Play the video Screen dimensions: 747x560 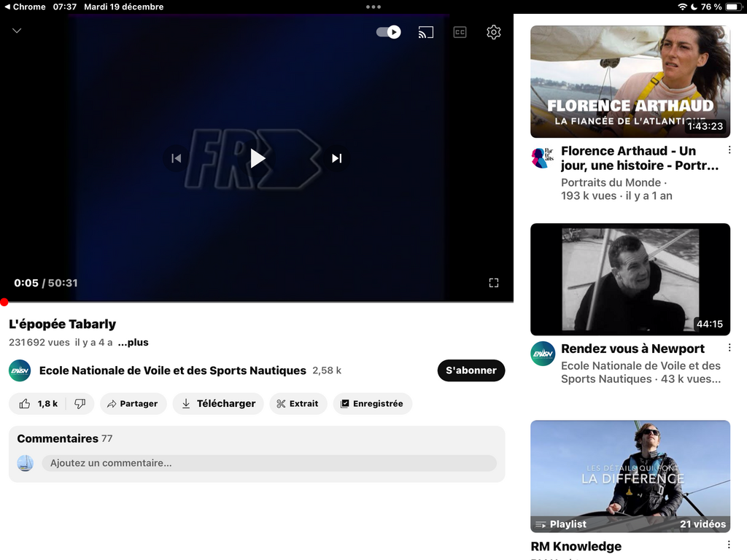click(x=258, y=158)
